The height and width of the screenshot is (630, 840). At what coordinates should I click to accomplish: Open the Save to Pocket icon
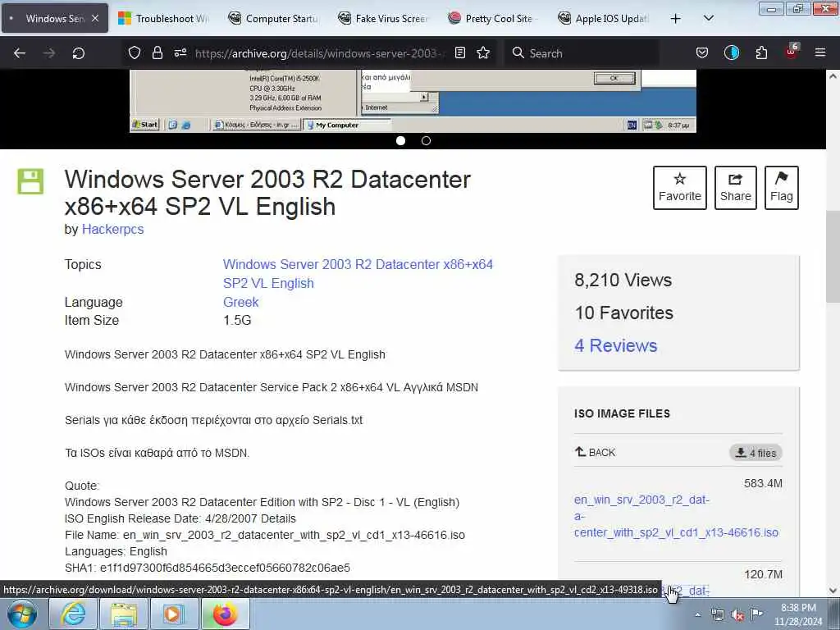pos(702,53)
